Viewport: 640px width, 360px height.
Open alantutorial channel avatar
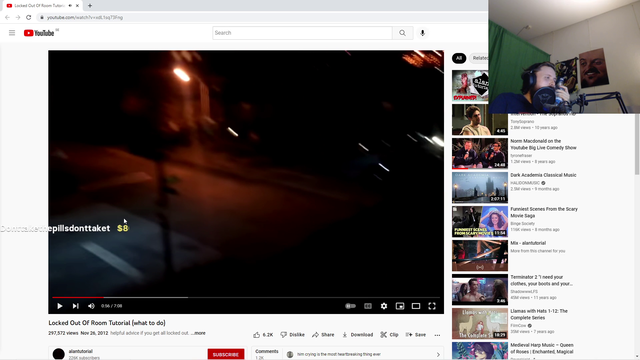point(58,354)
